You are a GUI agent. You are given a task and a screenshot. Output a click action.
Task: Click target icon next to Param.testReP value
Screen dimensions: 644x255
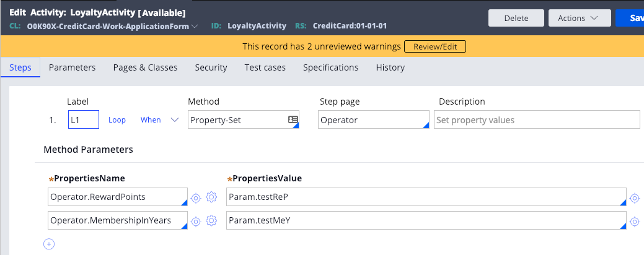point(635,199)
